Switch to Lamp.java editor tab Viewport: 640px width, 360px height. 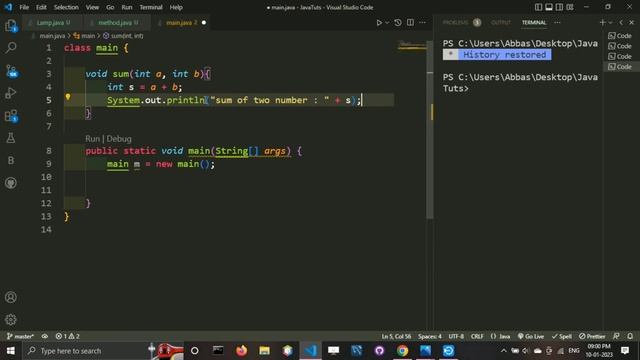(x=53, y=22)
